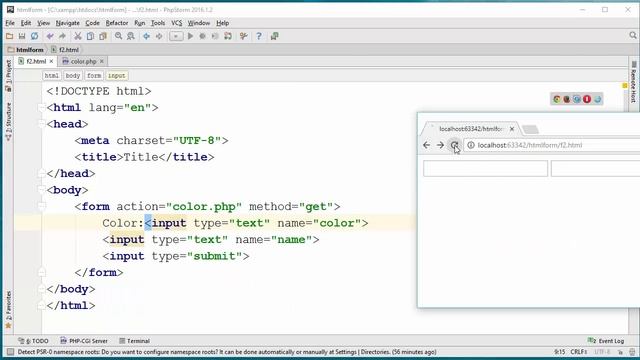Image resolution: width=640 pixels, height=360 pixels.
Task: Open the Window menu
Action: coord(199,23)
